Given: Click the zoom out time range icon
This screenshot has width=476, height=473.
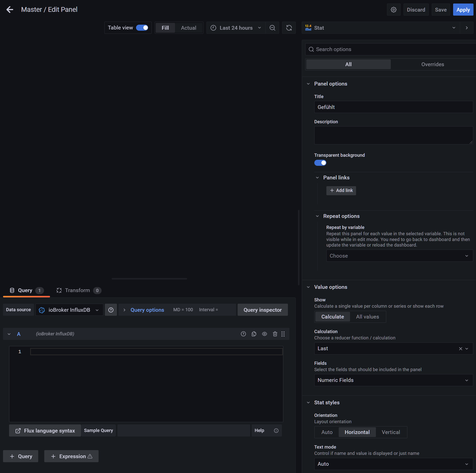Looking at the screenshot, I should (272, 28).
